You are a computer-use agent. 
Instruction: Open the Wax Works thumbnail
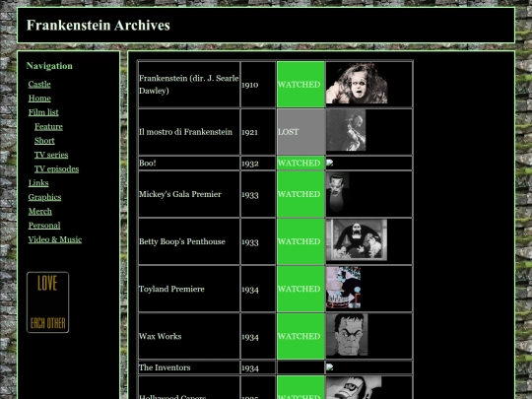[x=347, y=335]
